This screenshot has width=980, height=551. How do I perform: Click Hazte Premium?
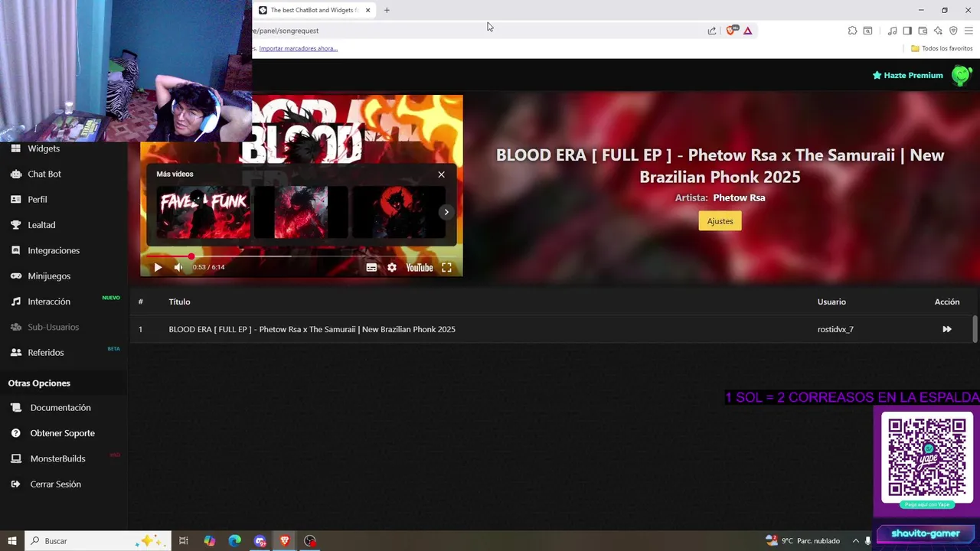(x=907, y=75)
